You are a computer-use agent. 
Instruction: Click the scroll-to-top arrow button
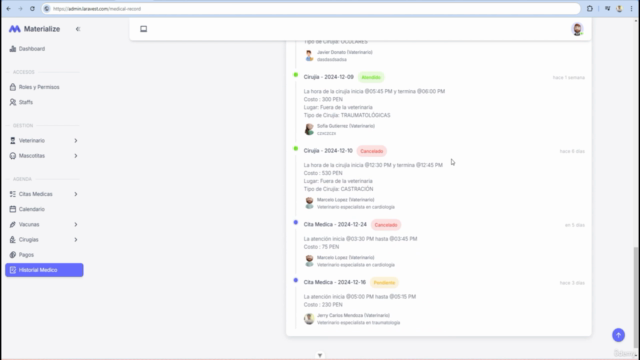click(x=618, y=335)
